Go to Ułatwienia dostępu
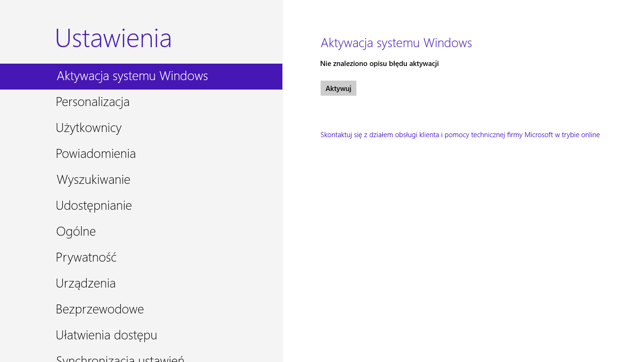The width and height of the screenshot is (644, 362). 141,336
